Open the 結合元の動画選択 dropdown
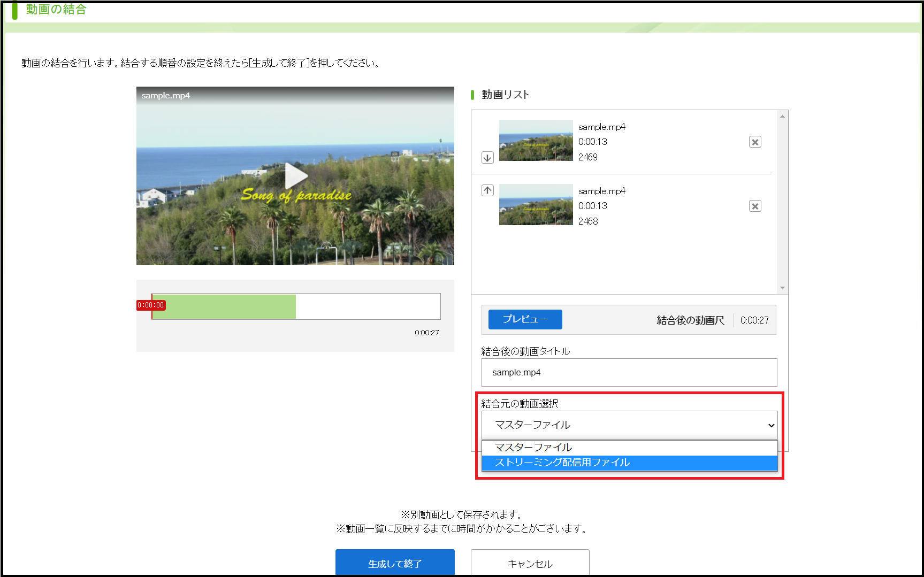924x577 pixels. tap(629, 425)
